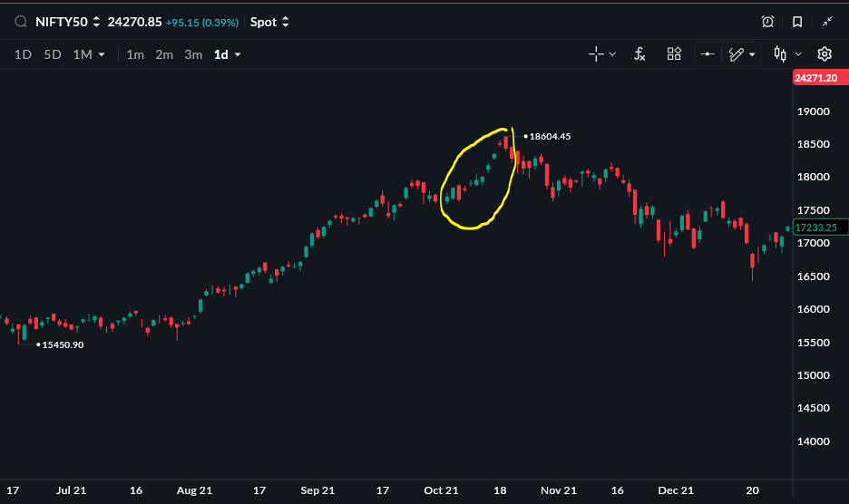Click the candlestick chart type icon
Viewport: 849px width, 504px height.
pos(780,54)
